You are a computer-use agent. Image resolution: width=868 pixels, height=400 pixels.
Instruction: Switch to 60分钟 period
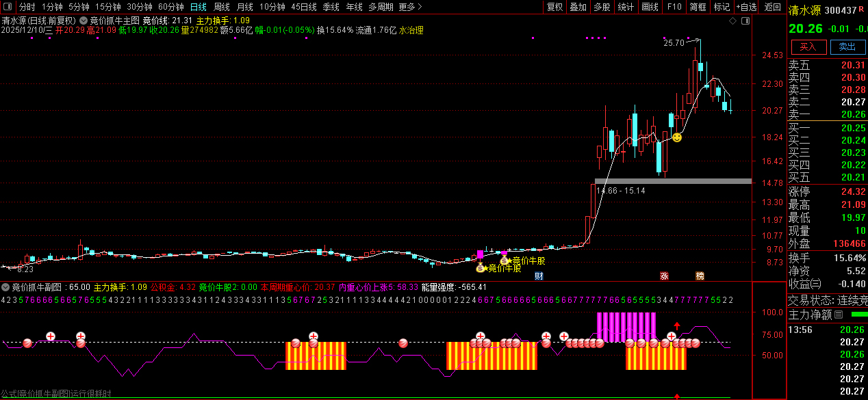(x=170, y=7)
